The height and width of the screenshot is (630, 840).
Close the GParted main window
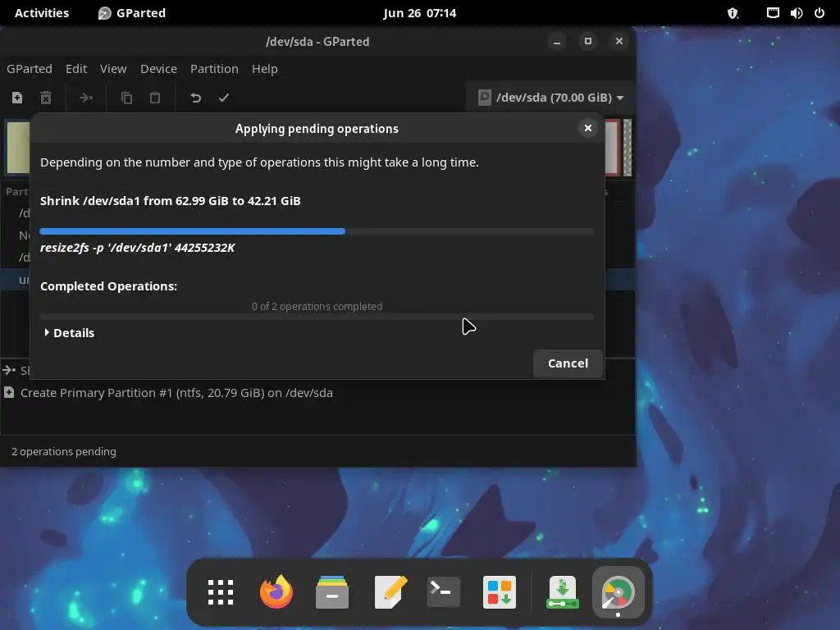pyautogui.click(x=619, y=41)
